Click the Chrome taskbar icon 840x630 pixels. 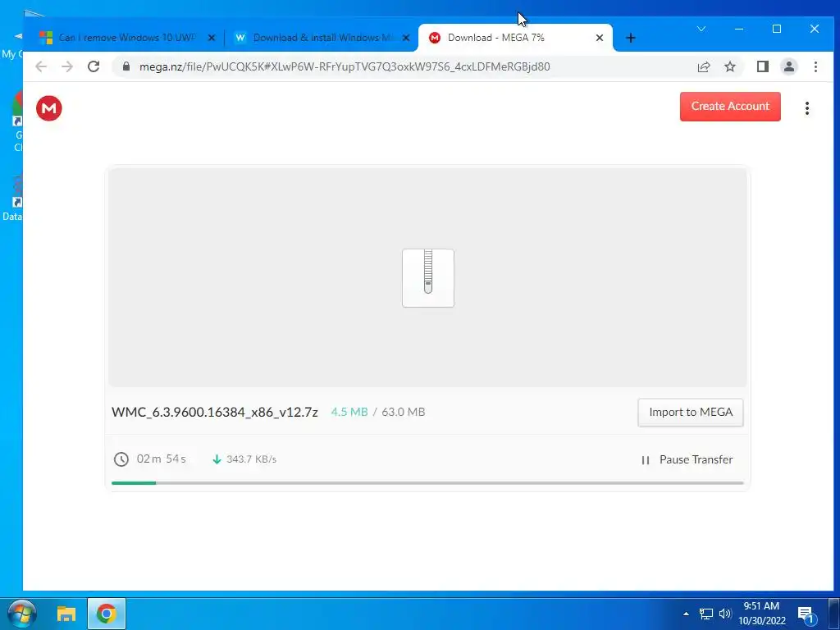(107, 614)
